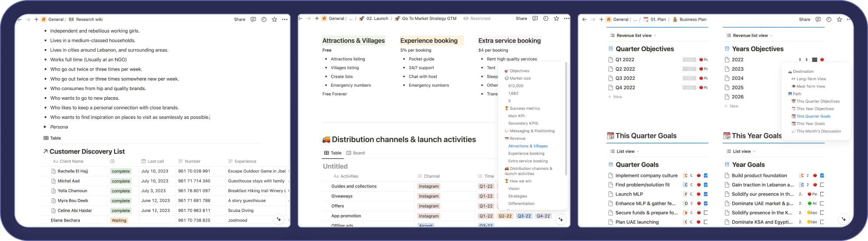Image resolution: width=868 pixels, height=241 pixels.
Task: Open comments in the Research wiki window
Action: tap(253, 20)
